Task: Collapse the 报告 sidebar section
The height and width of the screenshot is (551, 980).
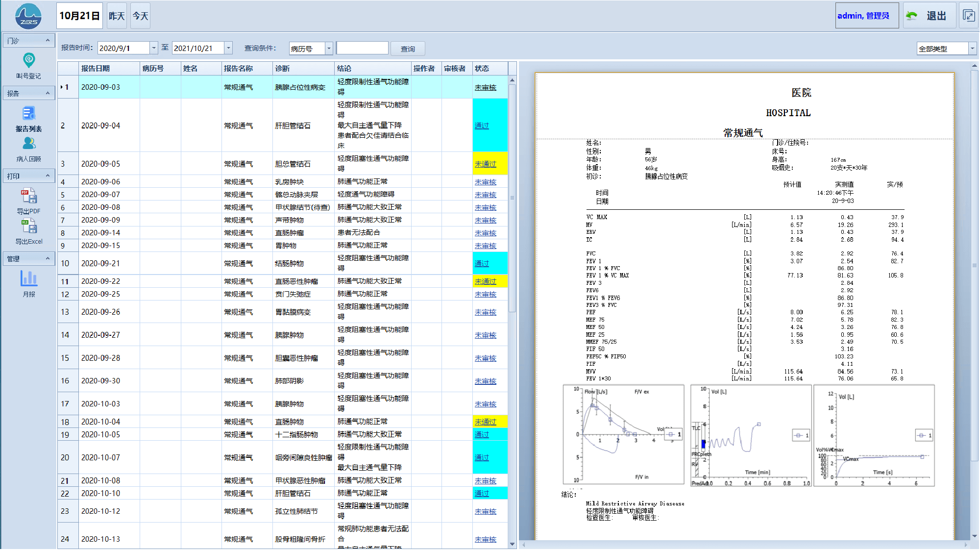Action: (48, 93)
